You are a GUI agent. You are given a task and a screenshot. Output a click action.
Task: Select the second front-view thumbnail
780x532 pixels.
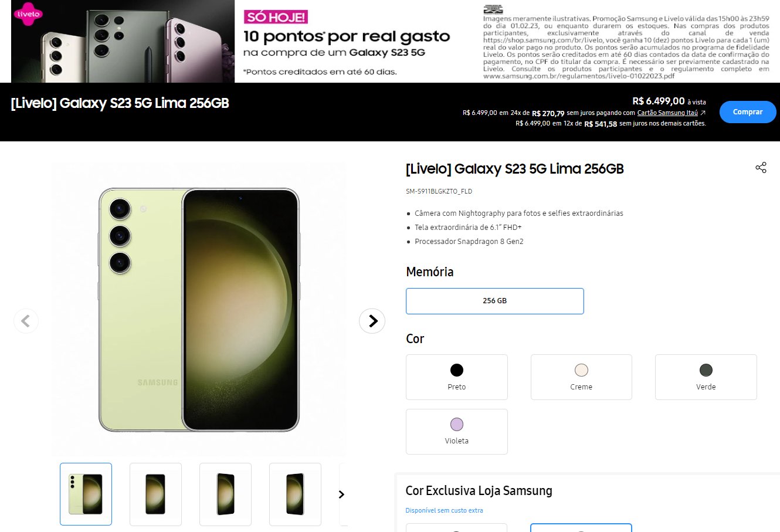[155, 494]
